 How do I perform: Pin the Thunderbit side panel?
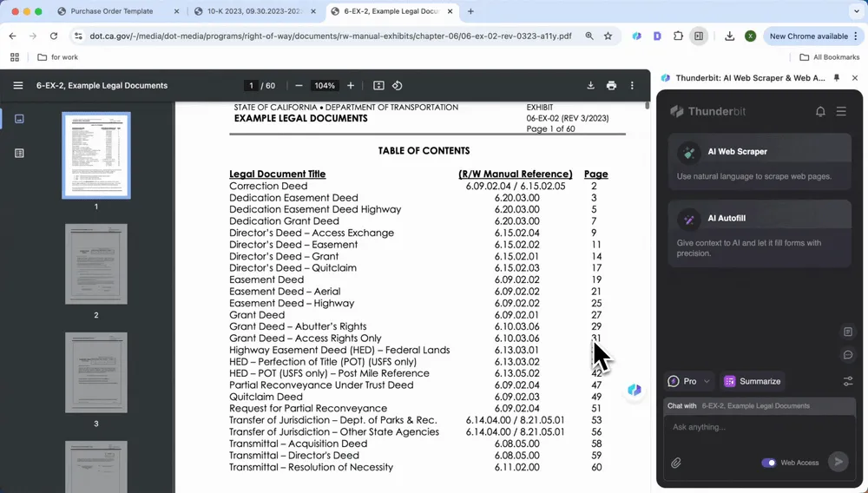(x=837, y=78)
